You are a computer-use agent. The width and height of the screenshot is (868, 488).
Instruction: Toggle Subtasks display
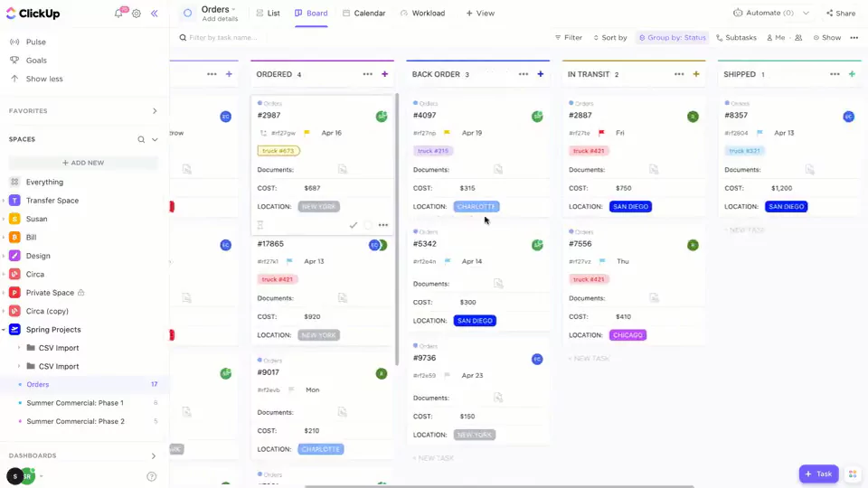[736, 38]
